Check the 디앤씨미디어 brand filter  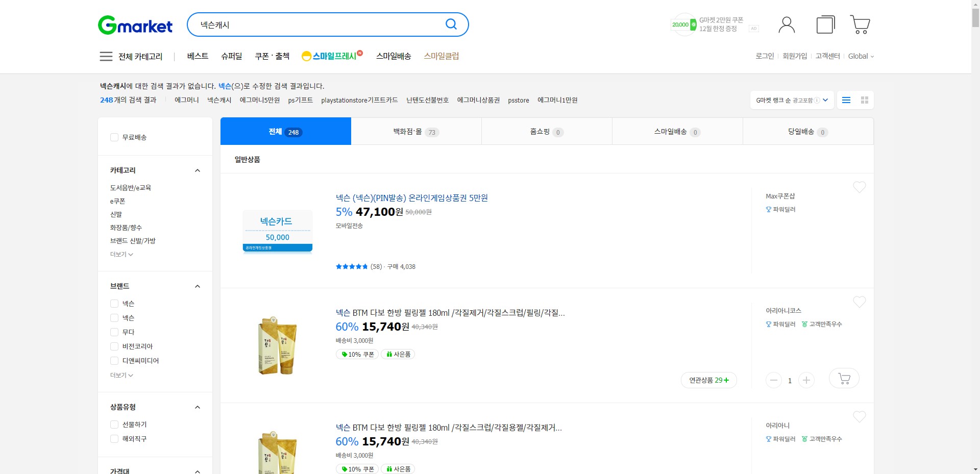click(x=114, y=361)
